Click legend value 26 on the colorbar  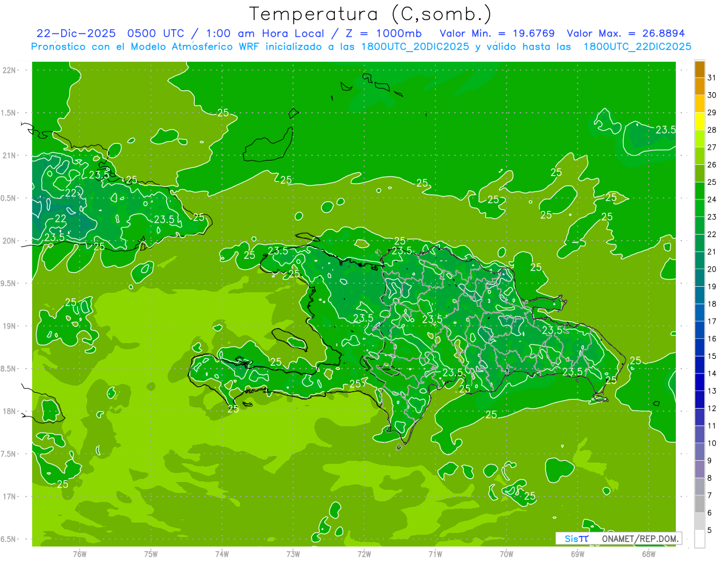[x=712, y=164]
